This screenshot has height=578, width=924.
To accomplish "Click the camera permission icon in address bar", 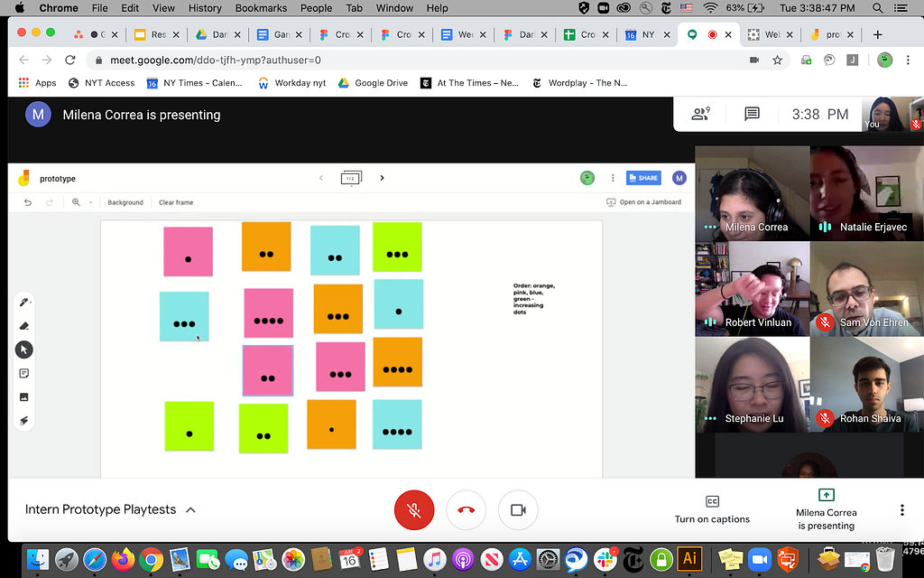I will (x=753, y=60).
